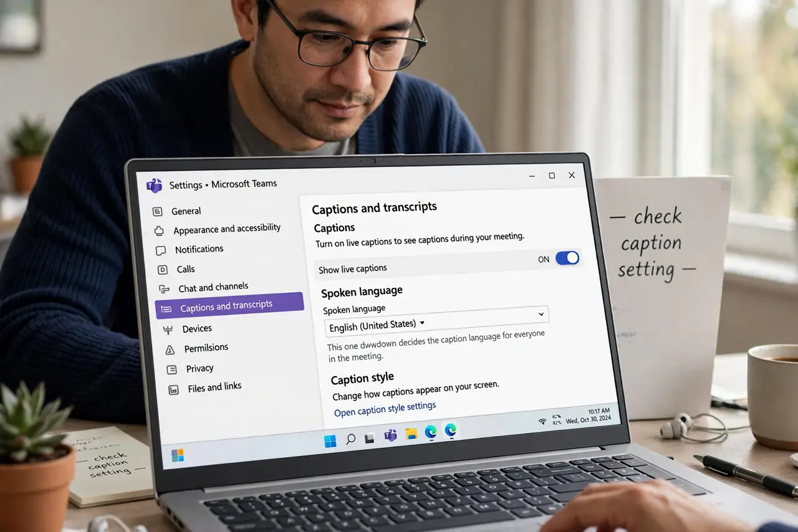
Task: Select Captions and transcripts in sidebar
Action: pyautogui.click(x=229, y=305)
